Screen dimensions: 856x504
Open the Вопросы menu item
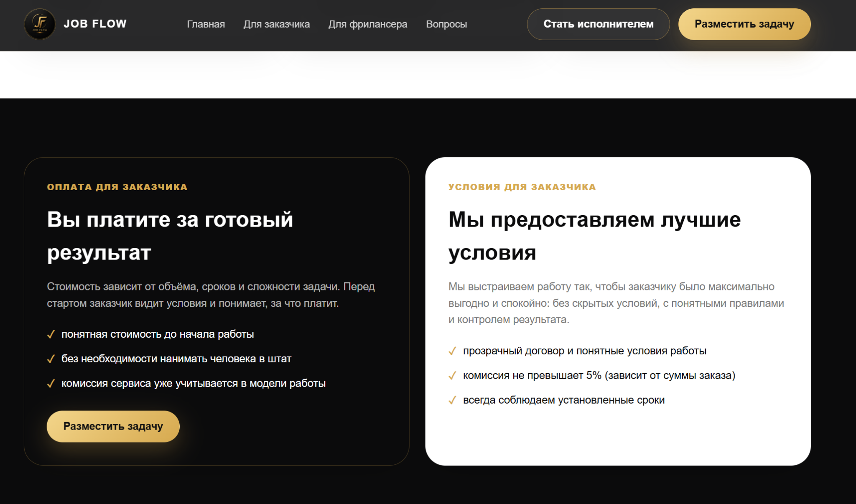pyautogui.click(x=446, y=24)
